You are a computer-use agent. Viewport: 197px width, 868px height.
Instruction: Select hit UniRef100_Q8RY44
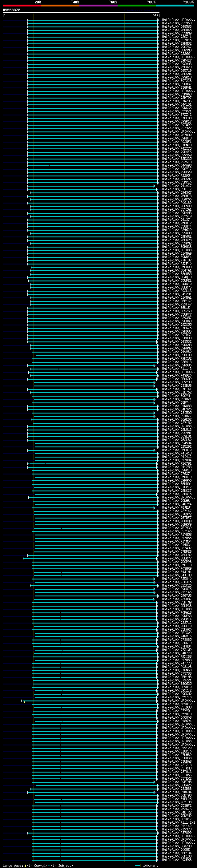click(177, 402)
